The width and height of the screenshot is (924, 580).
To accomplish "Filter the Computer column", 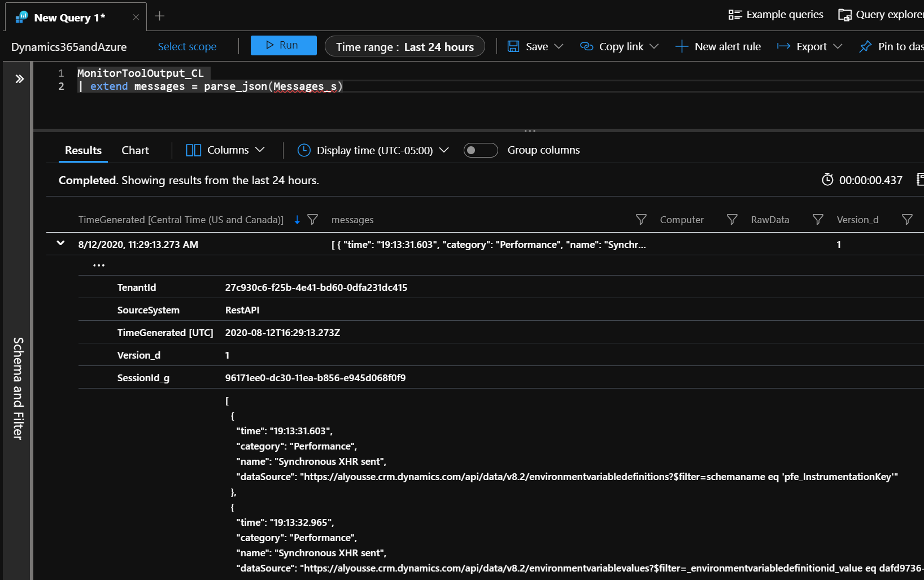I will pos(732,219).
